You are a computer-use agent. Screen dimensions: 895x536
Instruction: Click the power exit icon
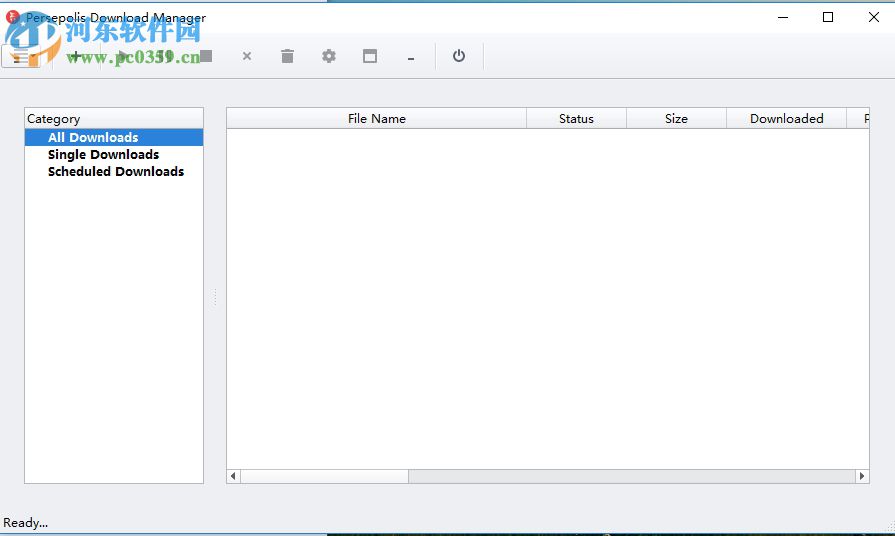click(x=459, y=56)
